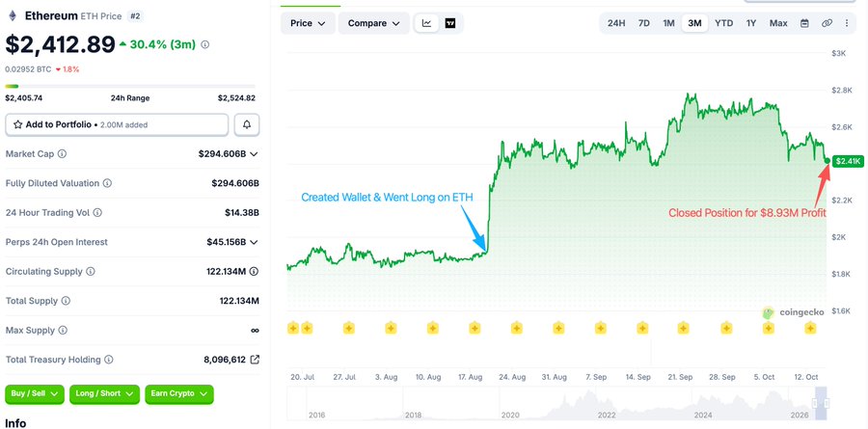Expand Market Cap value chevron
This screenshot has width=868, height=429.
click(x=254, y=154)
